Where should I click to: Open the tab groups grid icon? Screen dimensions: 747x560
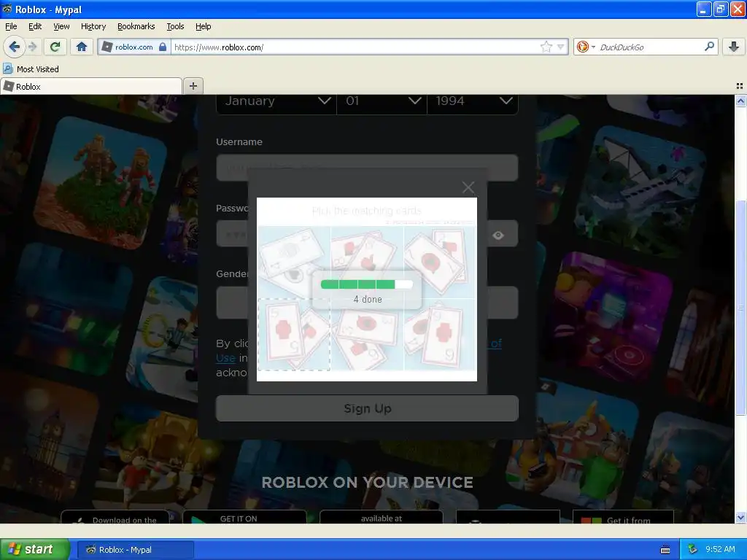tap(740, 86)
